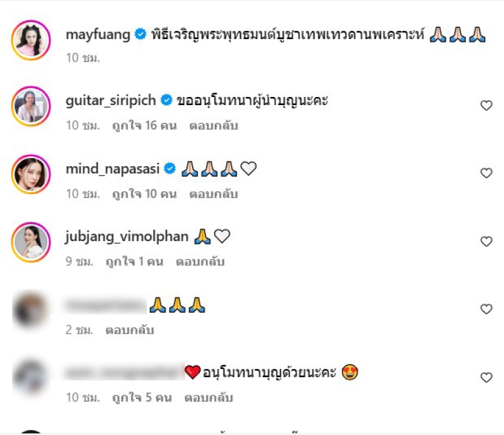This screenshot has height=435, width=504.
Task: View the 5 likes on the bottom comment
Action: 142,398
